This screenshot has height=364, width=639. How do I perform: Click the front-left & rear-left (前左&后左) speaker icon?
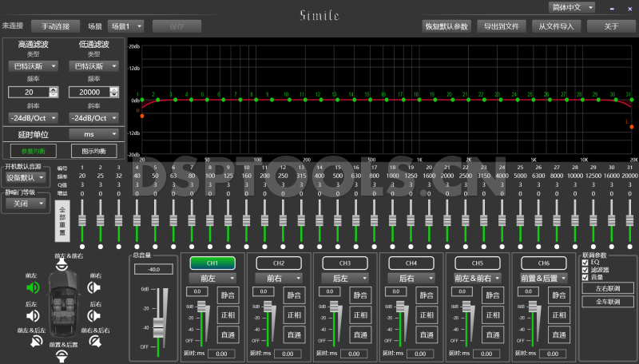(35, 342)
